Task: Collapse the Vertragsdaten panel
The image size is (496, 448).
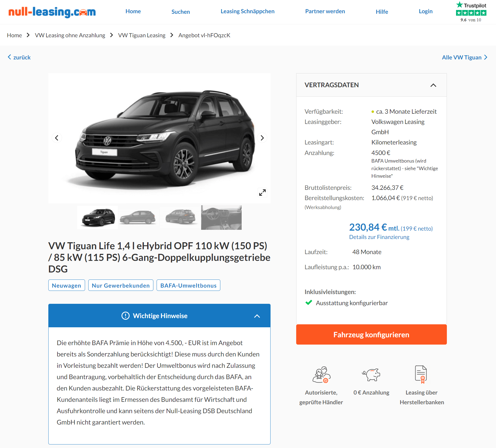Action: [x=433, y=85]
